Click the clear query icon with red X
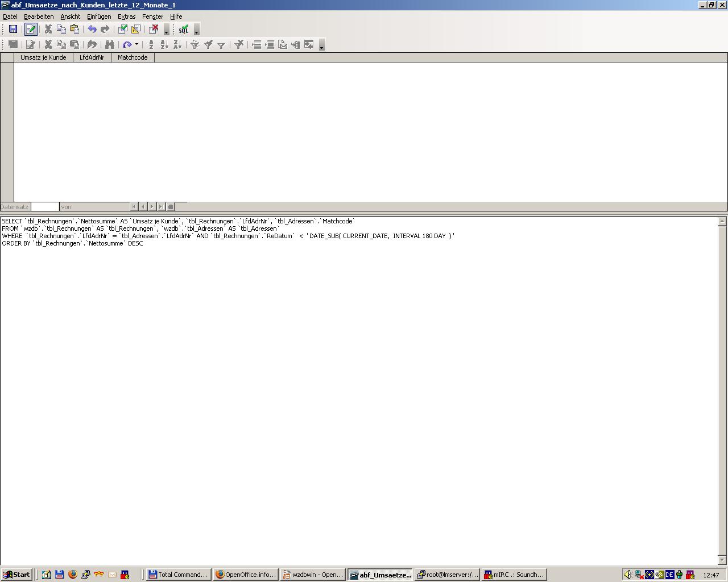 coord(154,30)
